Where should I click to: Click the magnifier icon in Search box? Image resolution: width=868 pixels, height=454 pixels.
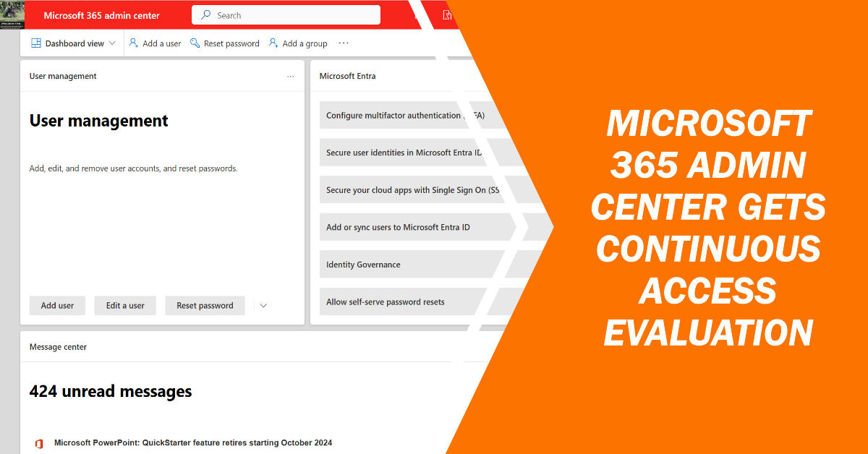click(206, 15)
